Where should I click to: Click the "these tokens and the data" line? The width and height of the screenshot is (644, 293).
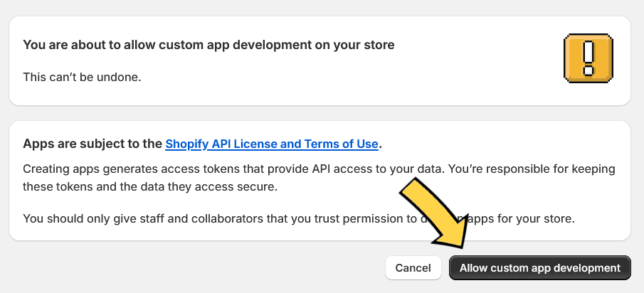click(94, 187)
